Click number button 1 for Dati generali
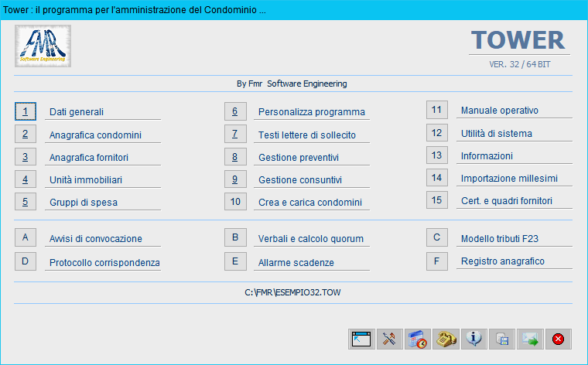Screen dimensions: 588x365 26,111
